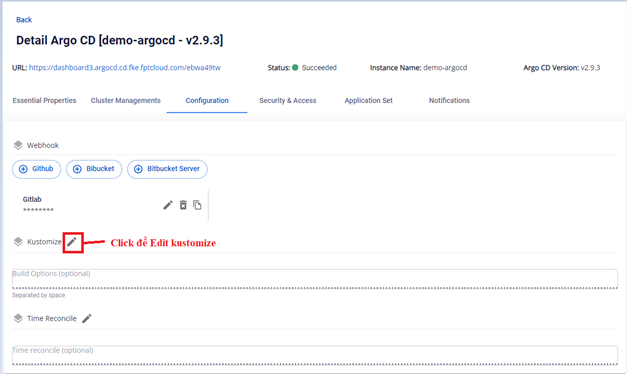The image size is (627, 374).
Task: Focus the Build Options input field
Action: [315, 278]
